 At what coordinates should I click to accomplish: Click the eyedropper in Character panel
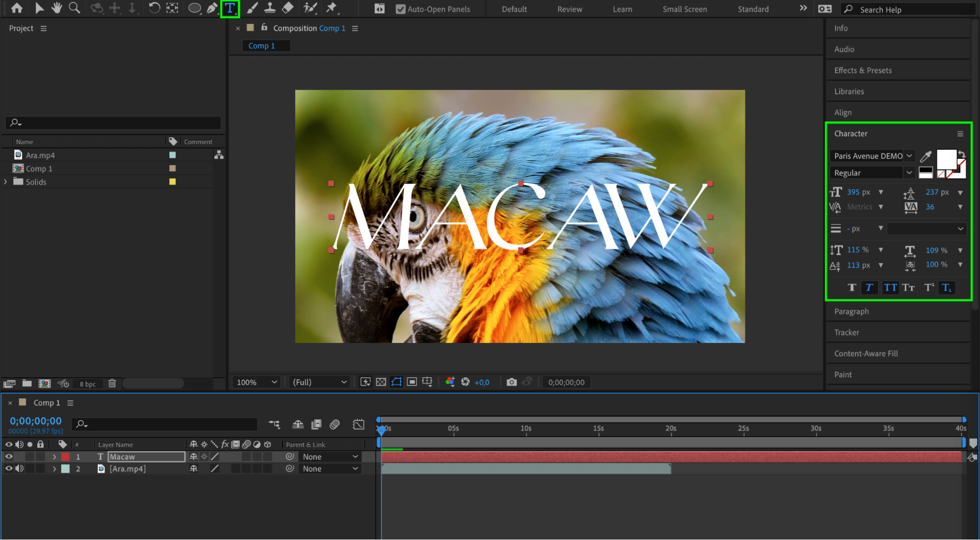click(926, 156)
